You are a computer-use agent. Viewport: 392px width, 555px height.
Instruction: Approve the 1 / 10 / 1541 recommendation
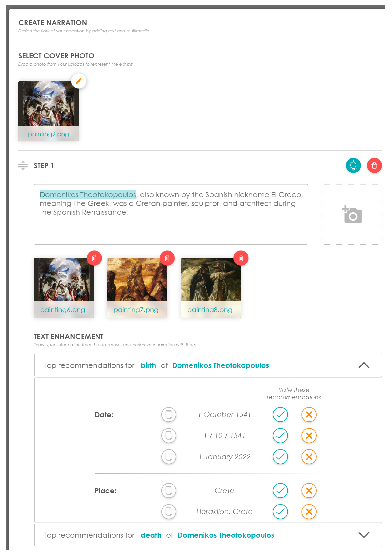tap(280, 436)
